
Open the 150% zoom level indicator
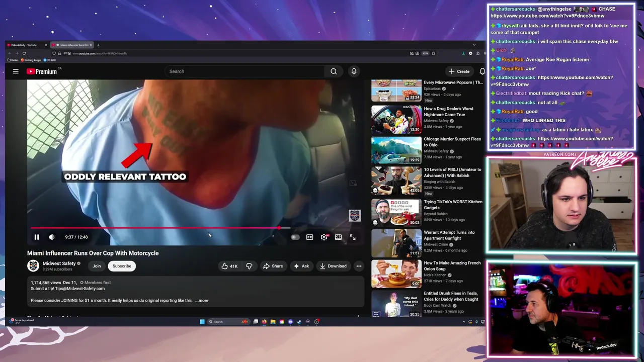click(x=425, y=53)
